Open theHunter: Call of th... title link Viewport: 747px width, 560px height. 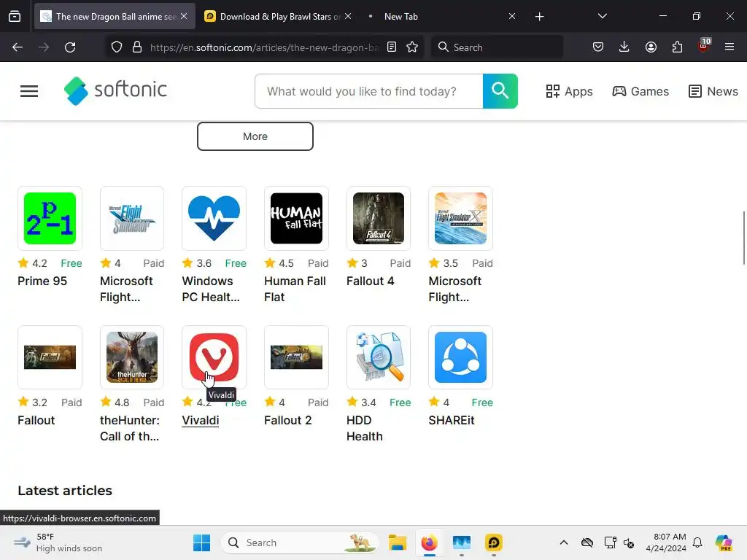130,428
